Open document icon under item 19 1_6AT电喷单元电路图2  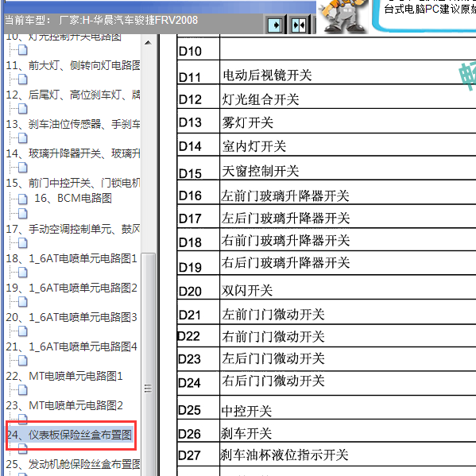point(23,302)
